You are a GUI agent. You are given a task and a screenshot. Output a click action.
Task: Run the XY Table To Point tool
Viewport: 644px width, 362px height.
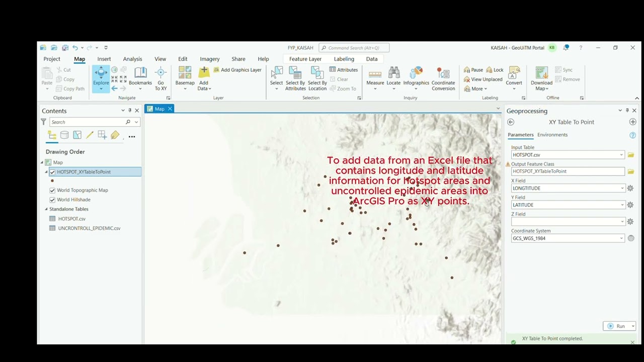[616, 326]
